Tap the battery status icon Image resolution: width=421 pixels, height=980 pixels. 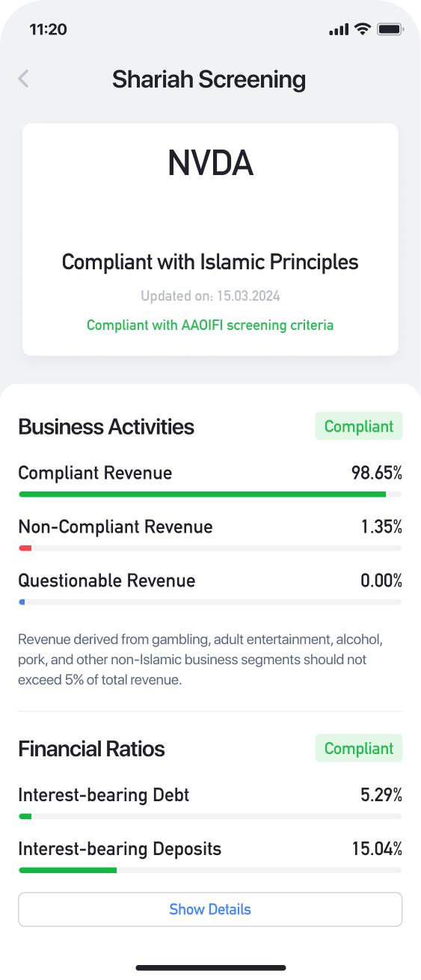[390, 29]
